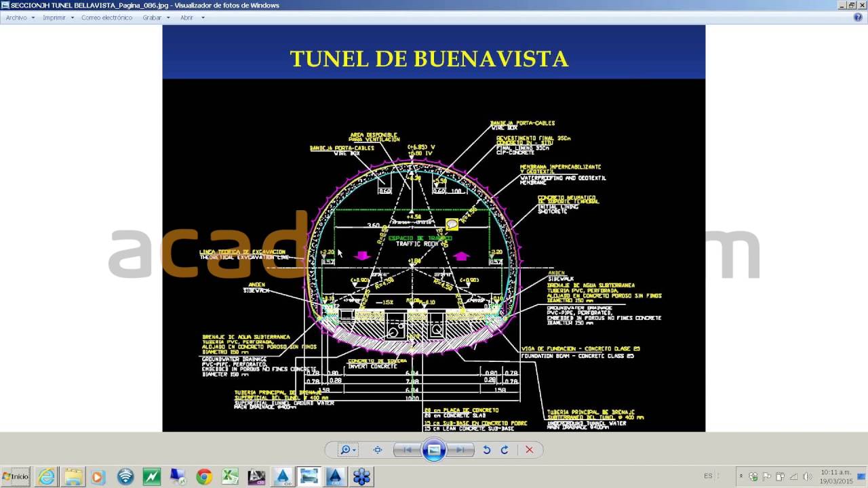
Task: Open the network computers icon in taskbar
Action: click(178, 476)
